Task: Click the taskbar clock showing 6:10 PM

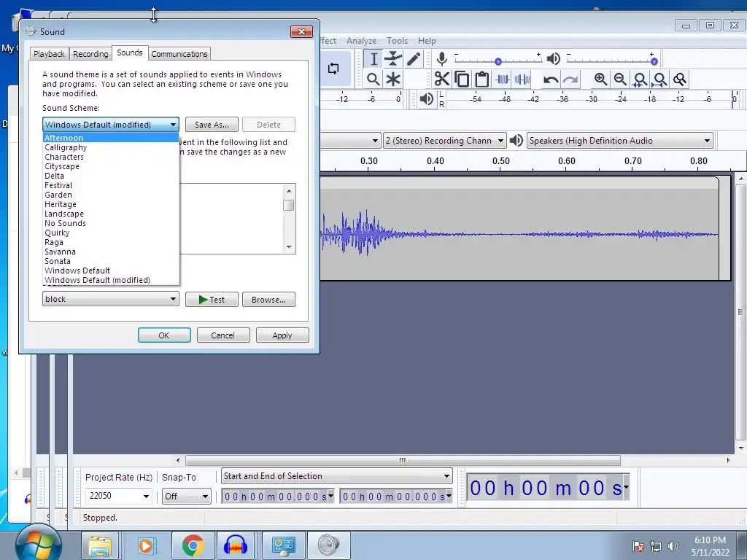Action: [710, 546]
